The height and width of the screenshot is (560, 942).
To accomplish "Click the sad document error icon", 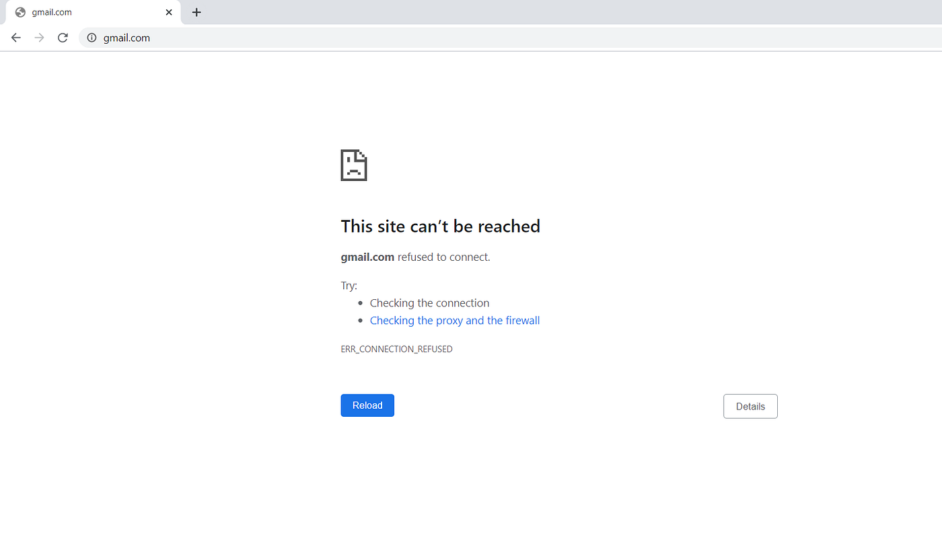I will pos(354,165).
